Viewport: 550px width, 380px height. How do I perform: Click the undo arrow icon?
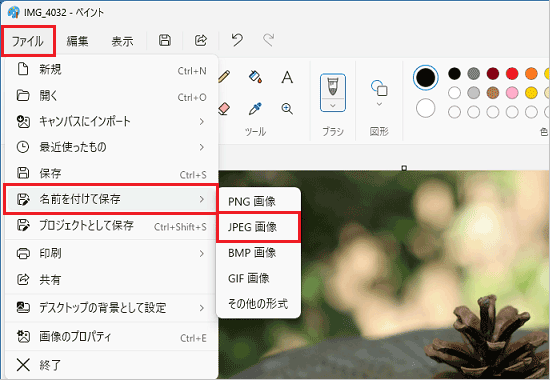pos(237,40)
